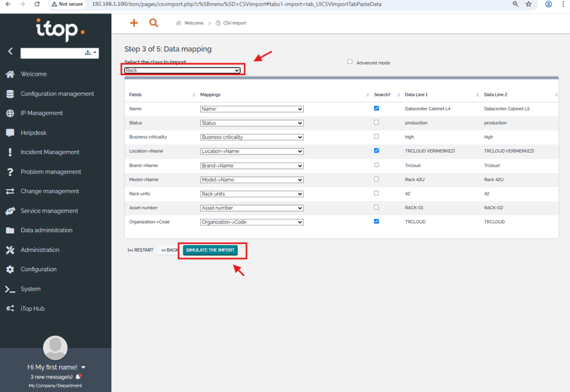
Task: Click the user avatar picture
Action: point(55,347)
